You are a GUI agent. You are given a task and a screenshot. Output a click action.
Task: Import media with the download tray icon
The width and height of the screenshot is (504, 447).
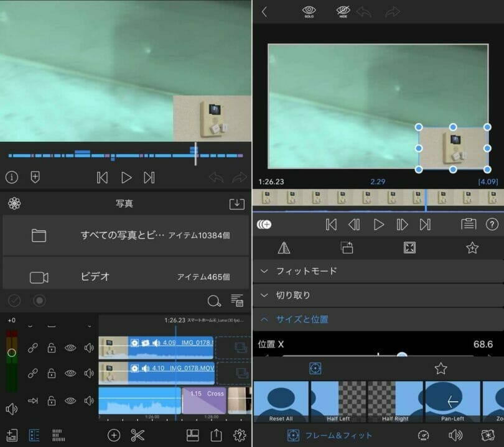(237, 203)
